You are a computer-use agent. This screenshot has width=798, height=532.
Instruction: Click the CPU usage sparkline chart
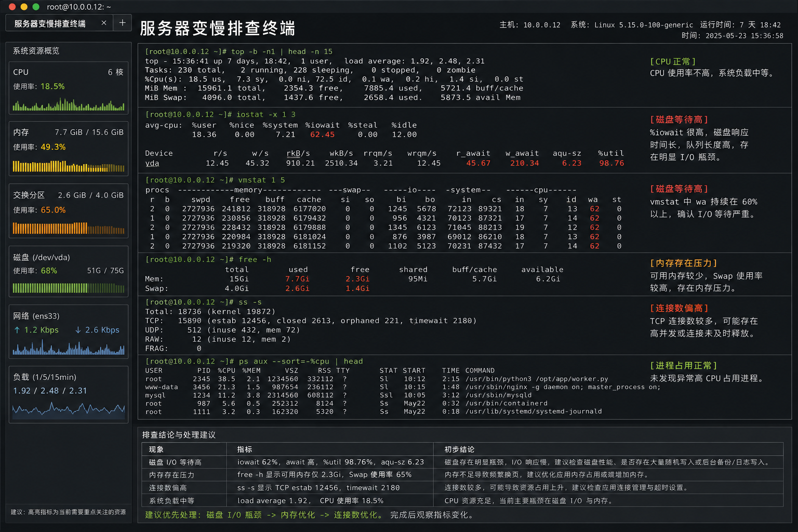(x=69, y=104)
